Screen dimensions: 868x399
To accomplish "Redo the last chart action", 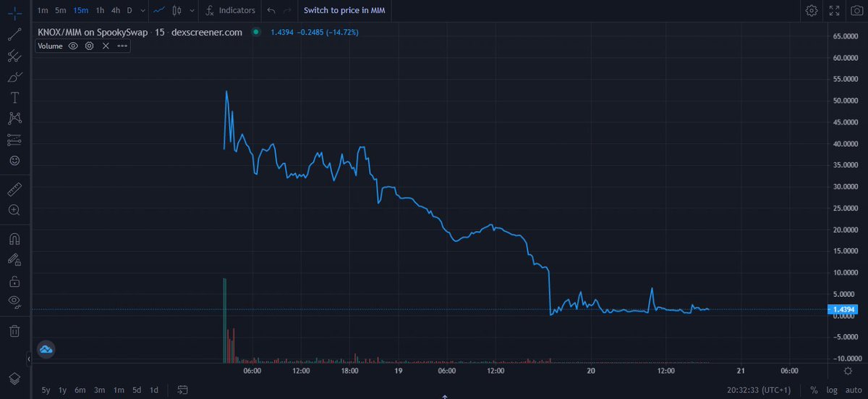I will point(288,11).
